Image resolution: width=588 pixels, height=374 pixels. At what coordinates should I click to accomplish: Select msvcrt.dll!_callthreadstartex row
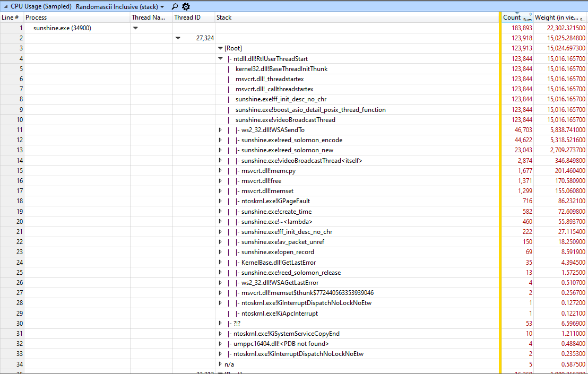pyautogui.click(x=274, y=89)
